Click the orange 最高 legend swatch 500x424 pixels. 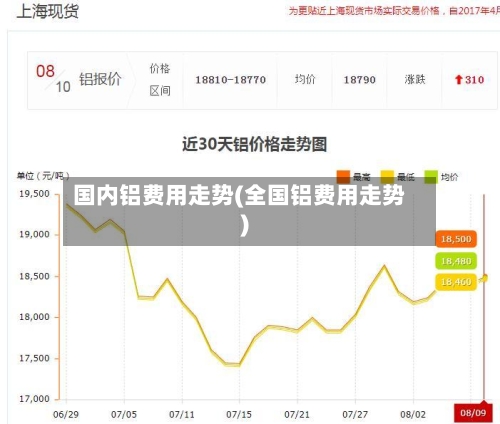[x=343, y=177]
